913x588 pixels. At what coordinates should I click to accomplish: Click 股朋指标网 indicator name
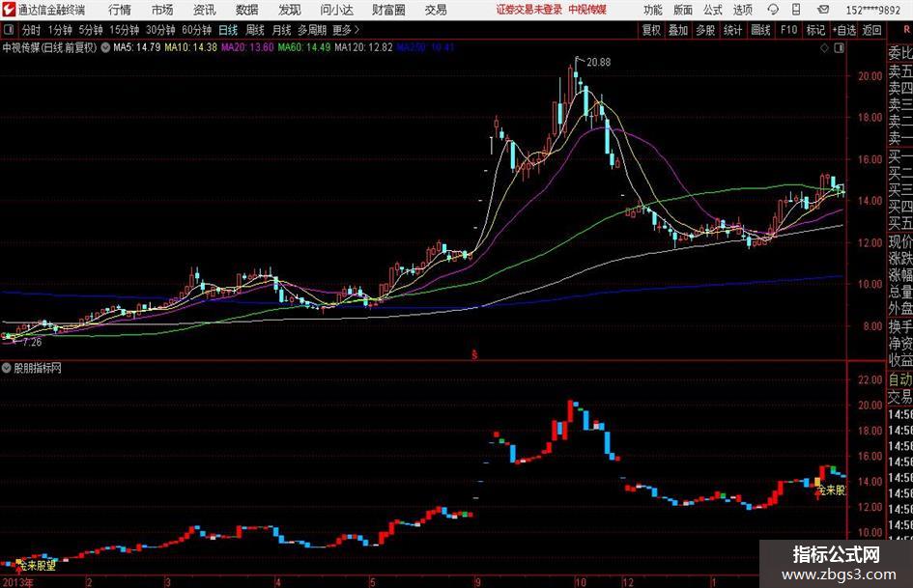click(x=38, y=368)
